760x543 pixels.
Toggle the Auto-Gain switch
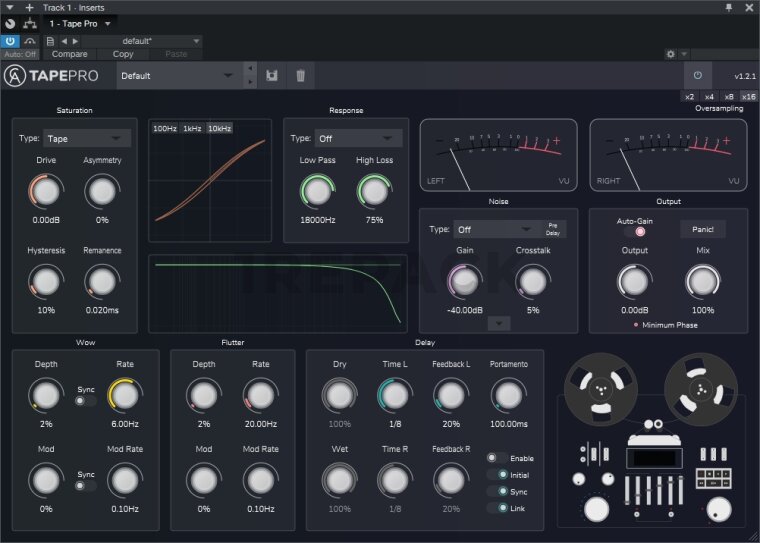click(634, 231)
